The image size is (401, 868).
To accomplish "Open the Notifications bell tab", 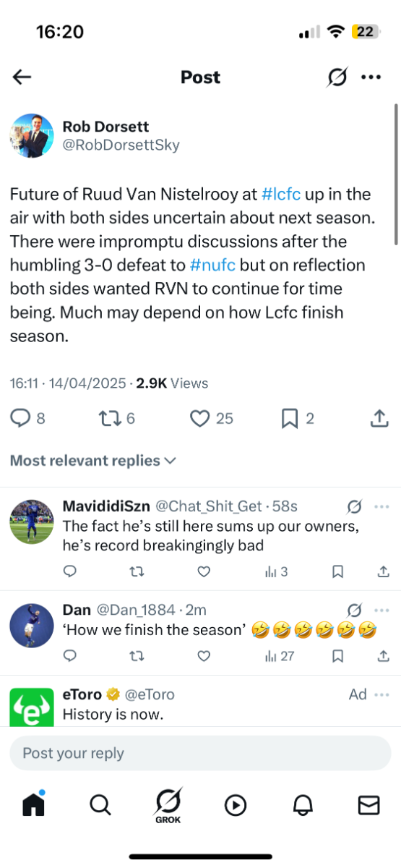I will [x=302, y=805].
